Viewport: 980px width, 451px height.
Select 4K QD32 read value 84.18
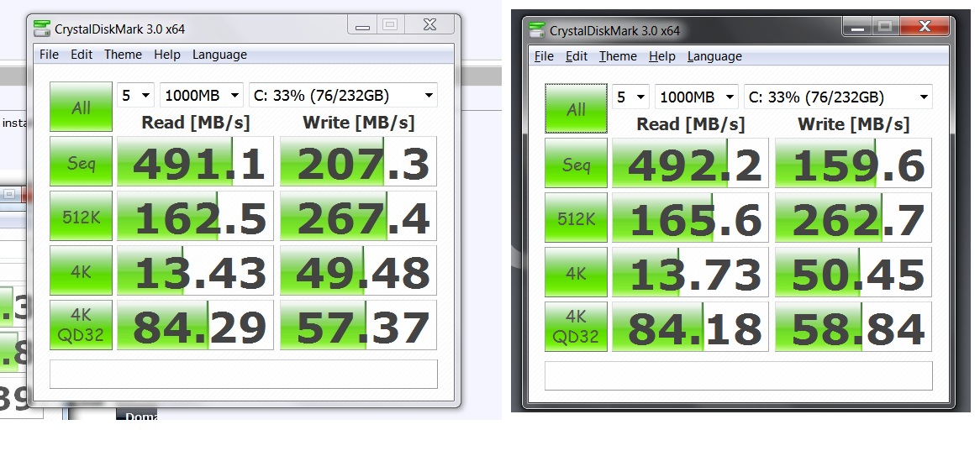click(x=690, y=327)
